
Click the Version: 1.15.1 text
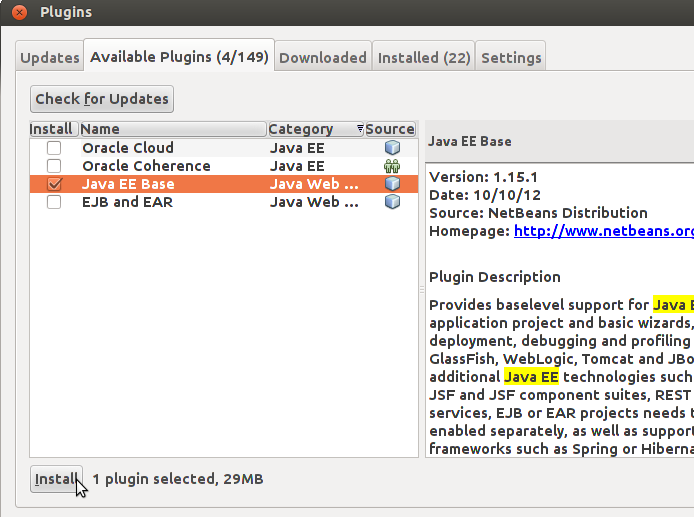tap(483, 177)
